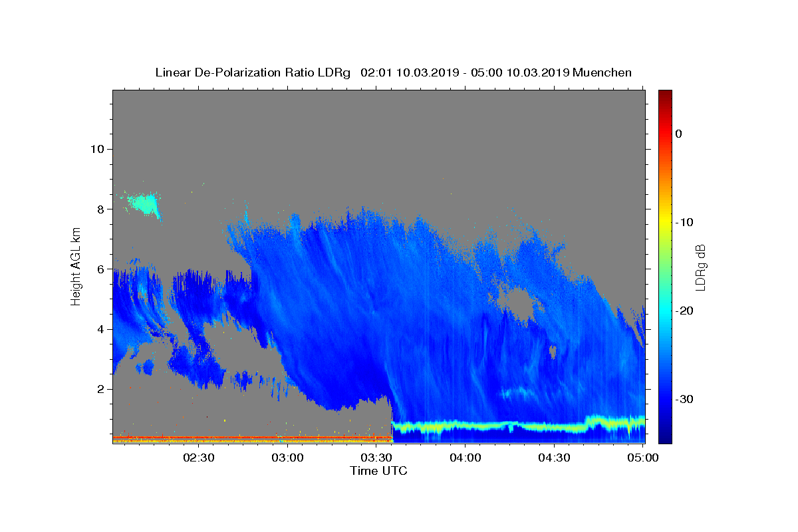This screenshot has width=798, height=532.
Task: Click the 02:30 time tick label
Action: tap(199, 458)
